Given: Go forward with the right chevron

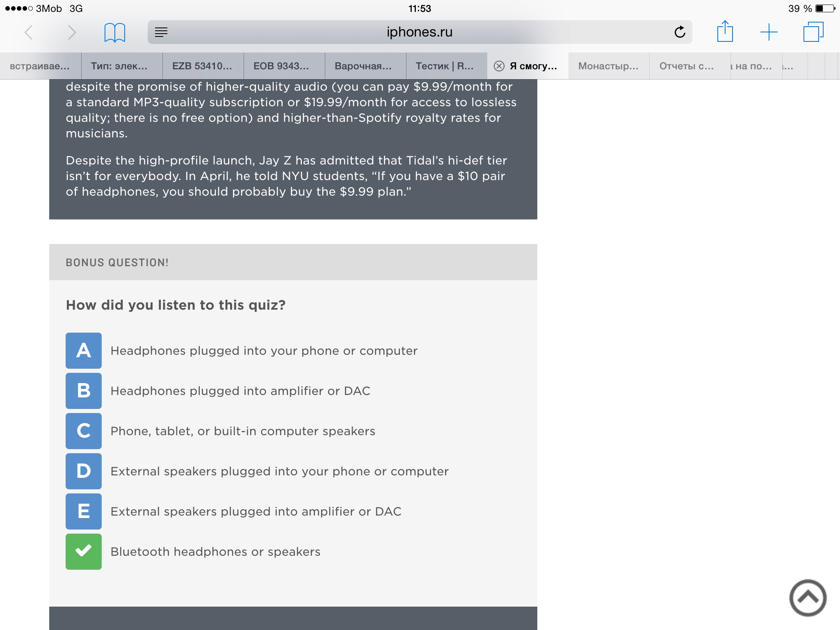Looking at the screenshot, I should click(72, 32).
